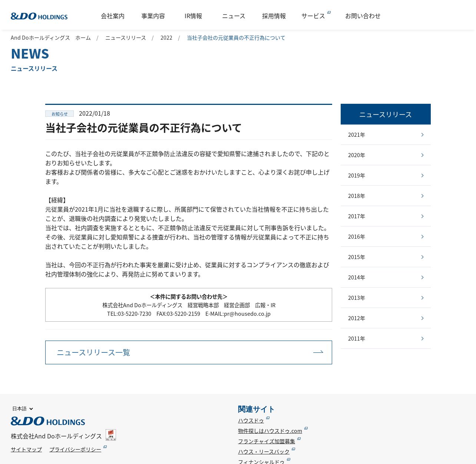Expand the 2015年 news archive chevron
Screen dimensions: 476x464
coord(422,257)
